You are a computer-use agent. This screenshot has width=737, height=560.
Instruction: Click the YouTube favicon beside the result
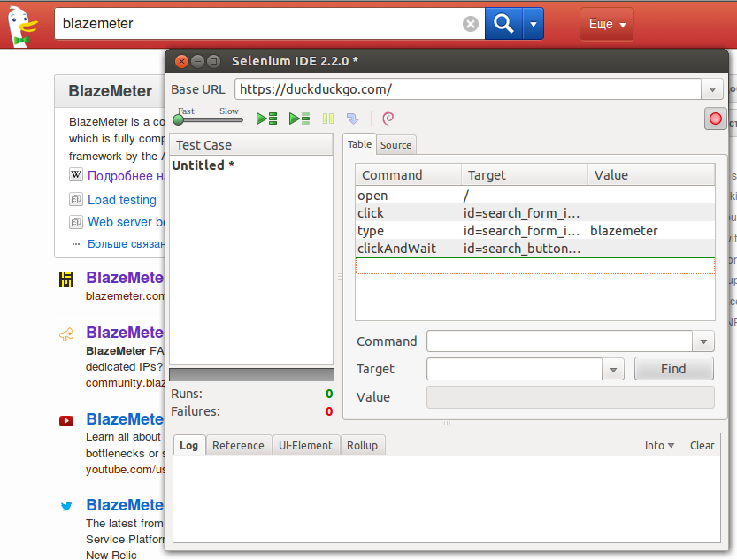[66, 421]
